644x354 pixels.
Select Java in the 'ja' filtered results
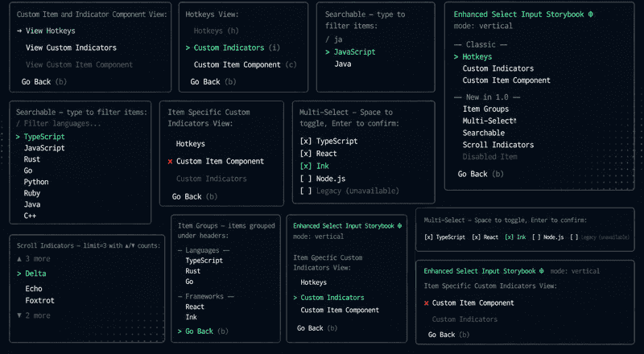pyautogui.click(x=343, y=64)
